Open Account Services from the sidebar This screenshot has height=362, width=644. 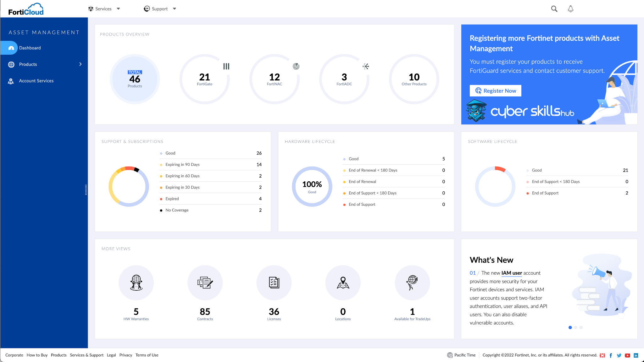coord(36,81)
